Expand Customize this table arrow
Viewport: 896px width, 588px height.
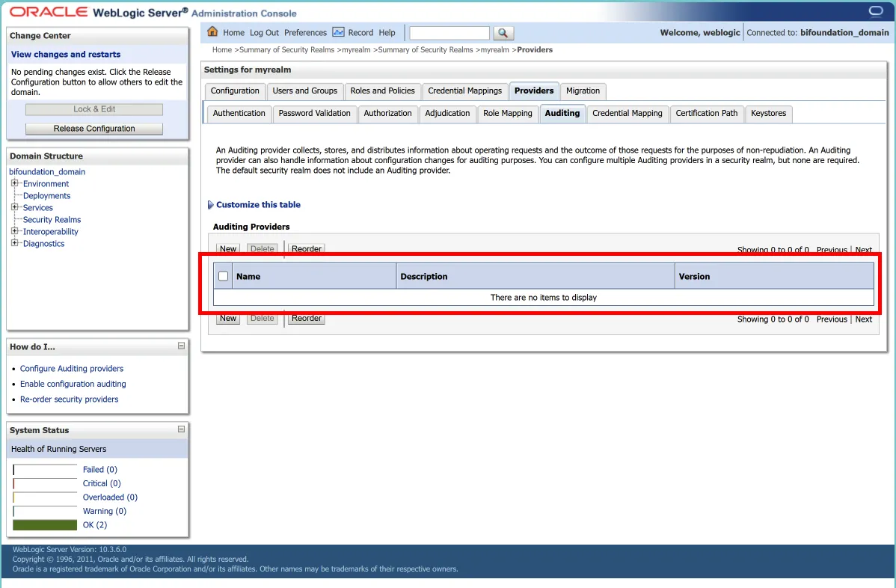[x=210, y=204]
